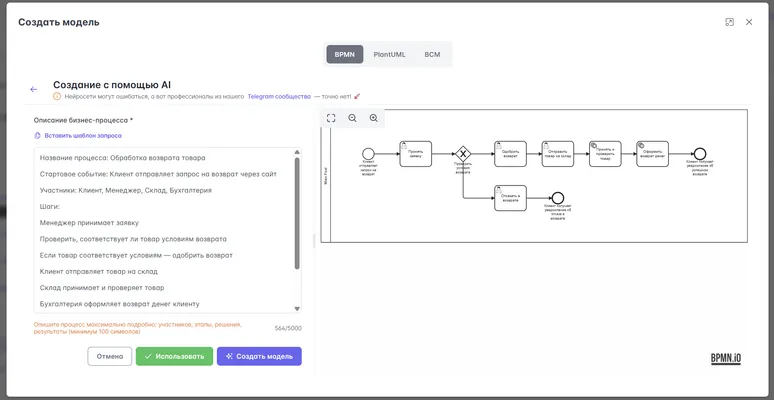Viewport: 774px width, 400px height.
Task: Switch to the BCM tab
Action: (432, 54)
